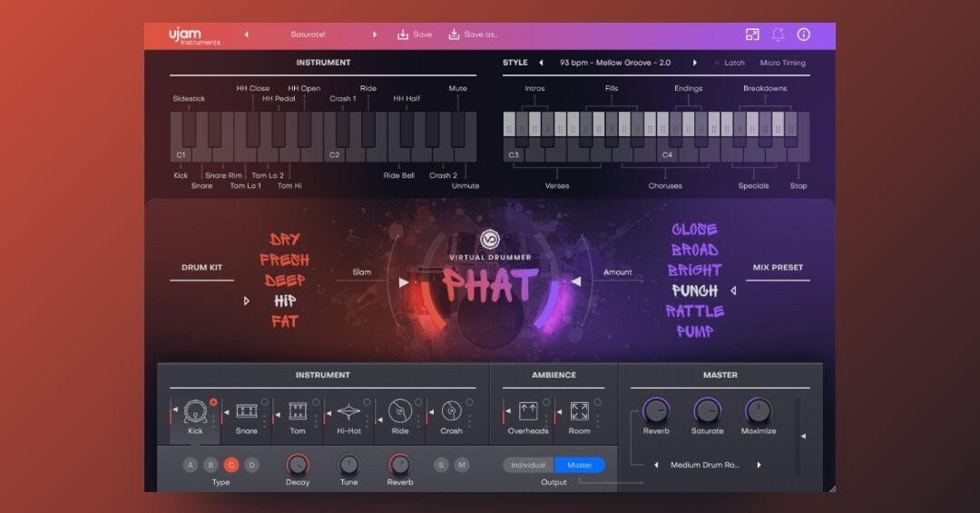Click the Kick volume slider
980x513 pixels.
tap(171, 411)
